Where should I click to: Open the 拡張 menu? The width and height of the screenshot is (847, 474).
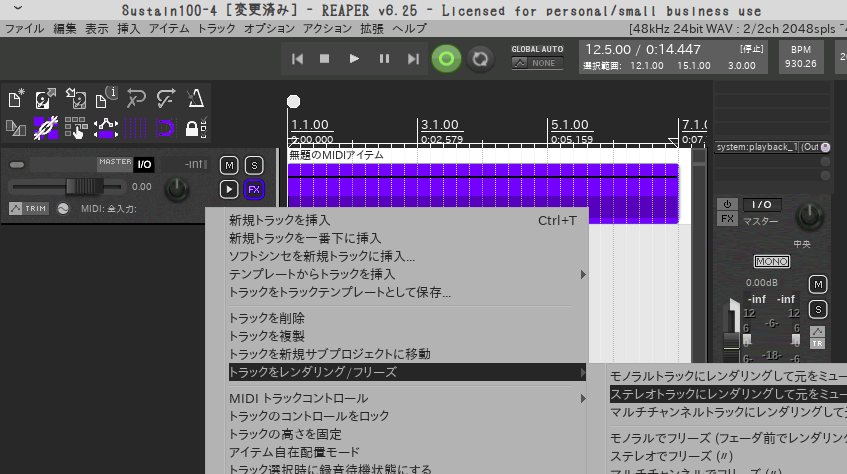[372, 29]
